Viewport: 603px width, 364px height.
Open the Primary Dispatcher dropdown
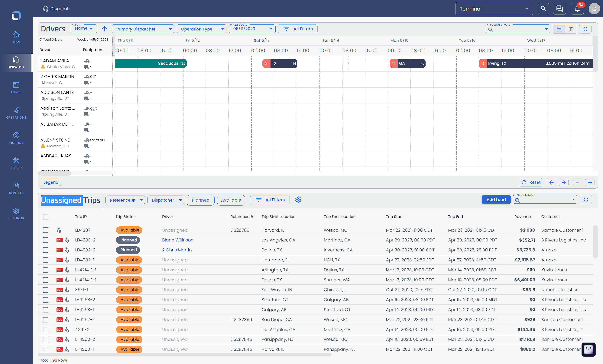(x=143, y=29)
